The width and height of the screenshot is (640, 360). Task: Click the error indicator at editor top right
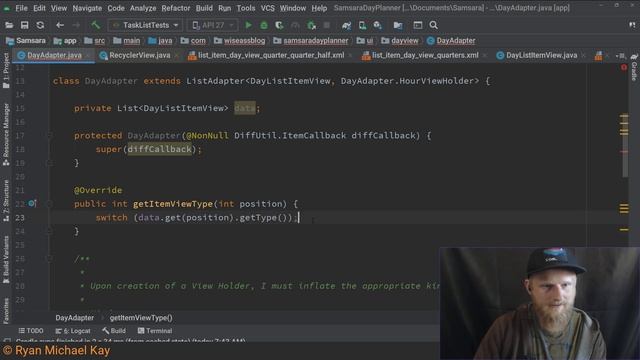click(x=624, y=67)
